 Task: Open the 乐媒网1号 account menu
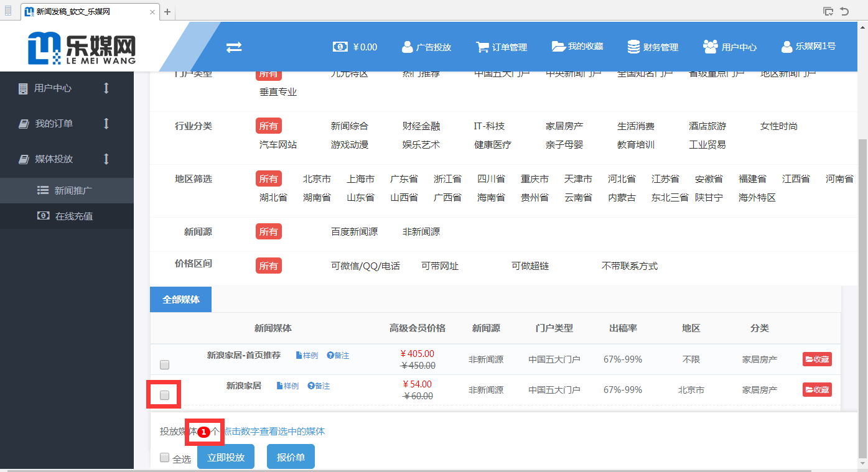808,47
